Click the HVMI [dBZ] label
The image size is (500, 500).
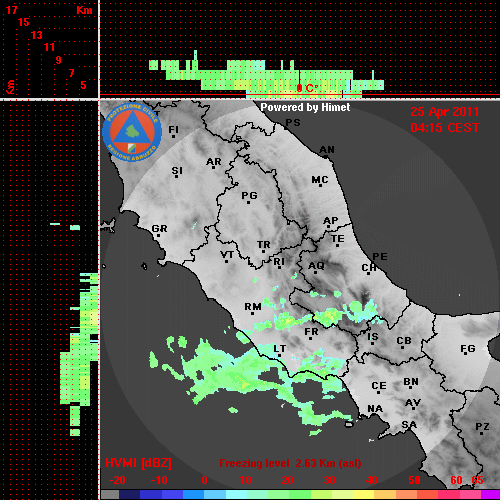tap(138, 463)
